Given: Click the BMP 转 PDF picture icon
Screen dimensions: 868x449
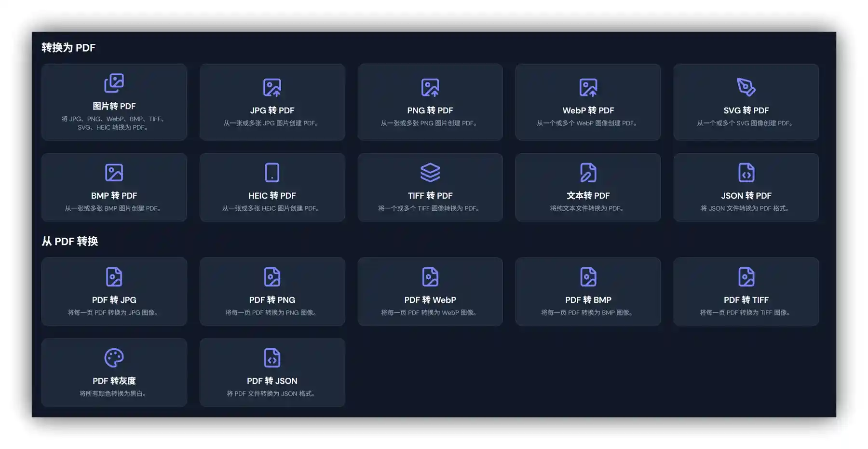Looking at the screenshot, I should [114, 173].
